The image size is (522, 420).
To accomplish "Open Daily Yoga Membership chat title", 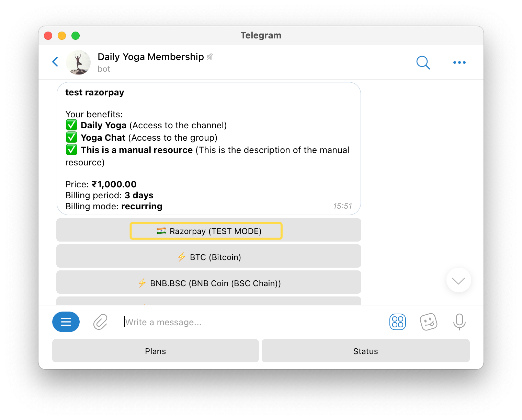I will (151, 57).
